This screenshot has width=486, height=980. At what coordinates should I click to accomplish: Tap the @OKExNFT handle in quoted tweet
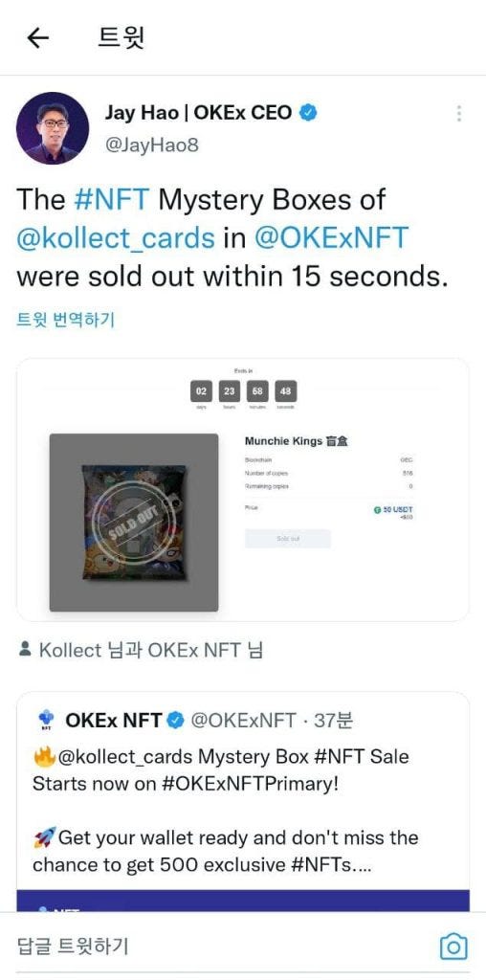click(x=243, y=721)
